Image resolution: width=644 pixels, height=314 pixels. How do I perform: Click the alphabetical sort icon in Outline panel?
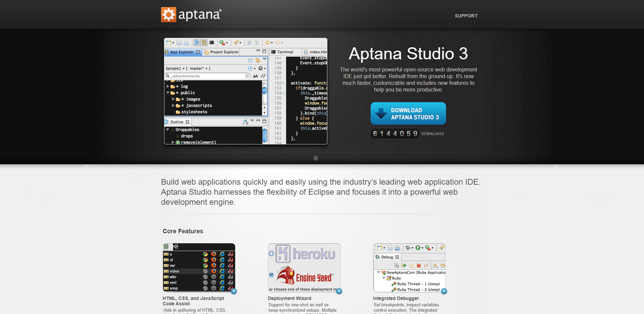point(245,122)
